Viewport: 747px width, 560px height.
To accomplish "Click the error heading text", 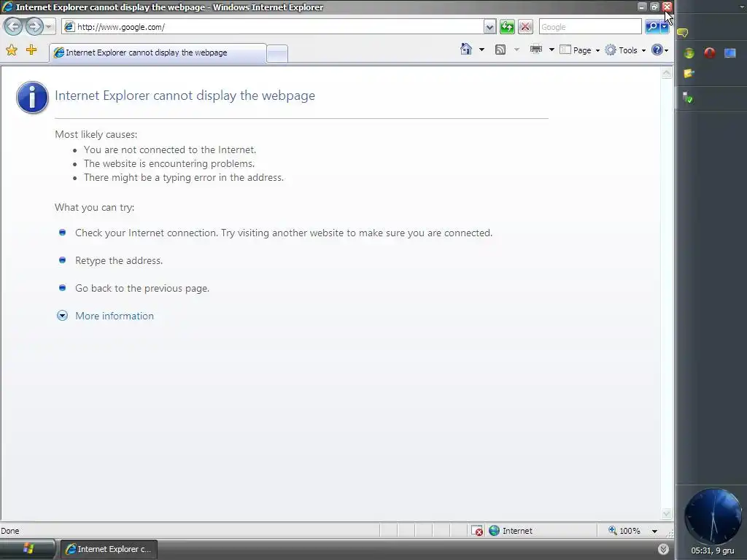I will point(185,96).
